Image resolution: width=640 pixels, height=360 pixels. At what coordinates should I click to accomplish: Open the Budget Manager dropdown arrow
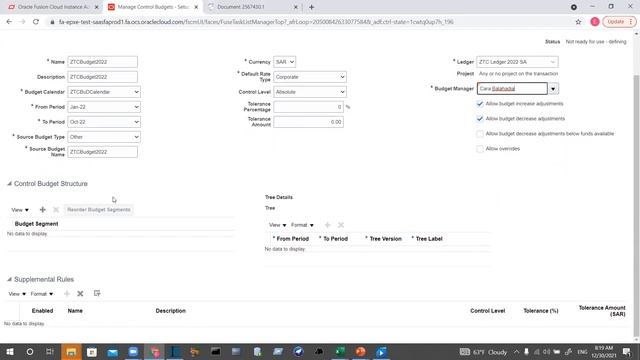tap(553, 89)
